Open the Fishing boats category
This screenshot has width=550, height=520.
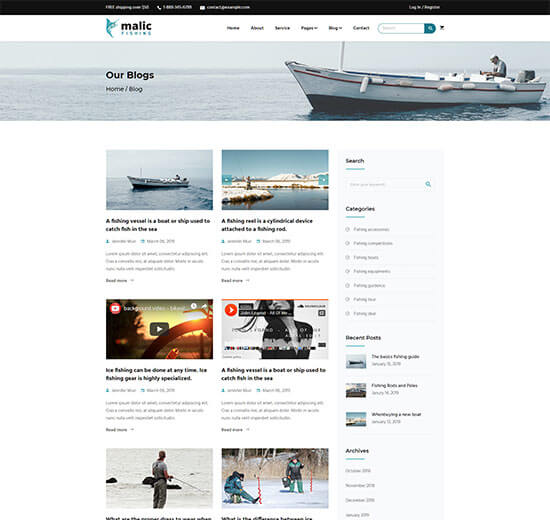click(x=366, y=258)
